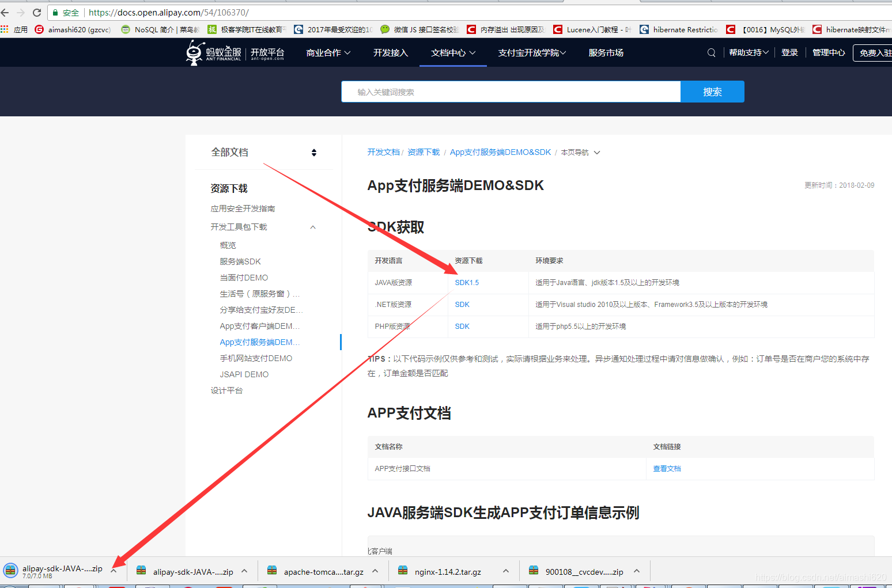Expand options for apache-tomcat download
892x588 pixels.
[375, 571]
